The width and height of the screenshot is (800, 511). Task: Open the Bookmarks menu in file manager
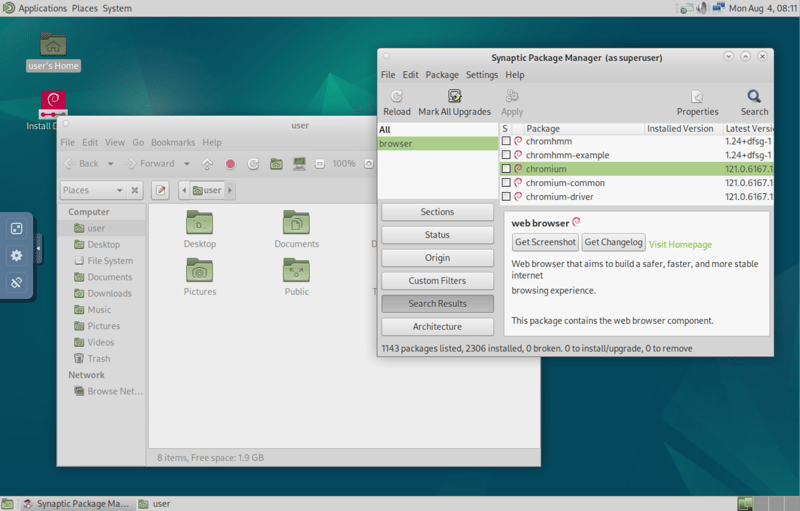pyautogui.click(x=172, y=143)
